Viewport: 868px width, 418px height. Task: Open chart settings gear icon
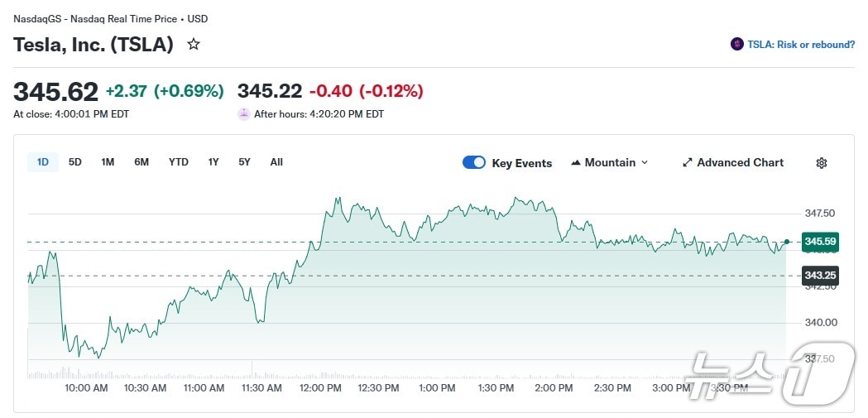821,163
